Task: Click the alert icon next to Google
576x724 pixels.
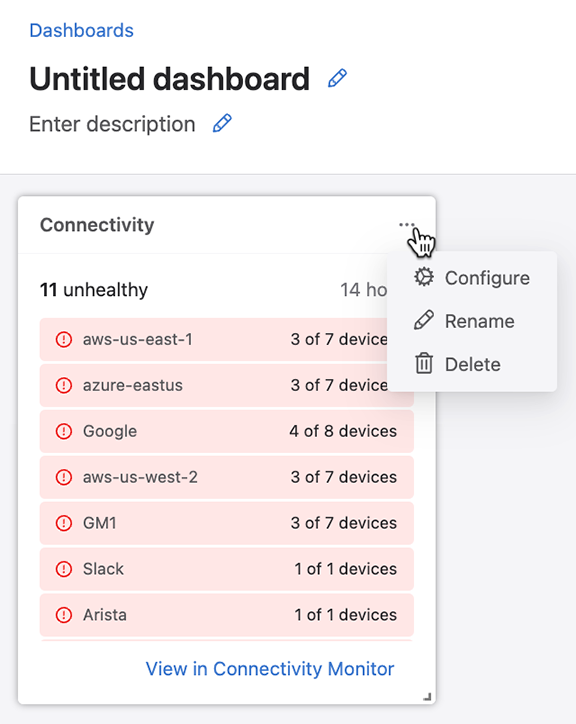Action: [64, 431]
